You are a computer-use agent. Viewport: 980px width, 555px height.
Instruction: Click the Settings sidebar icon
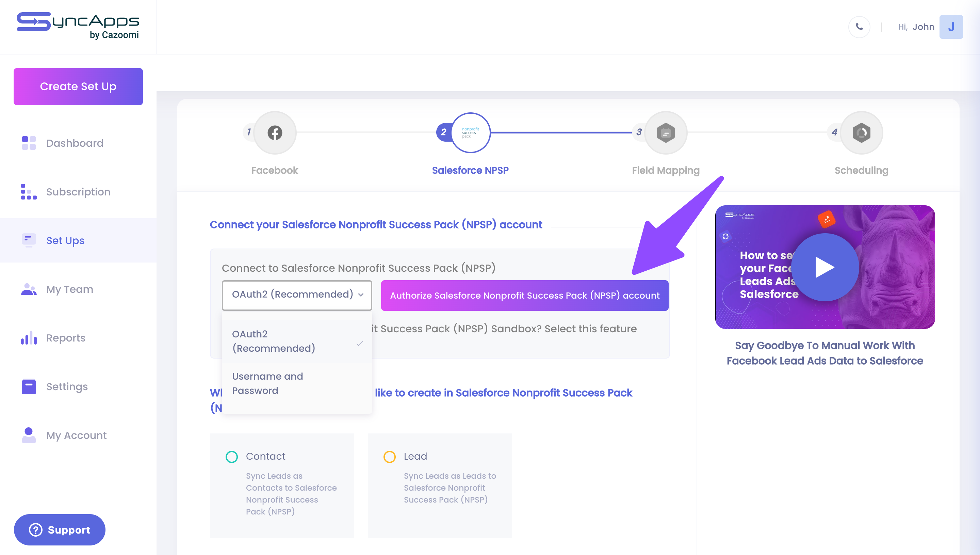(29, 386)
